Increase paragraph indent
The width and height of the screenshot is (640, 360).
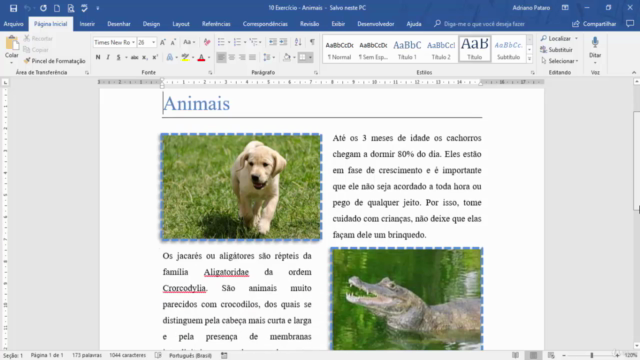tap(283, 42)
